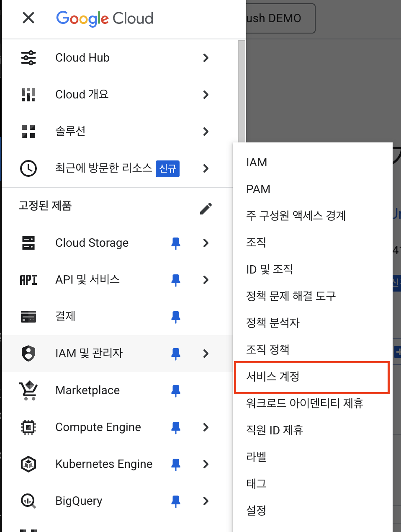The width and height of the screenshot is (401, 532).
Task: Click the IAM shield icon
Action: coord(28,354)
